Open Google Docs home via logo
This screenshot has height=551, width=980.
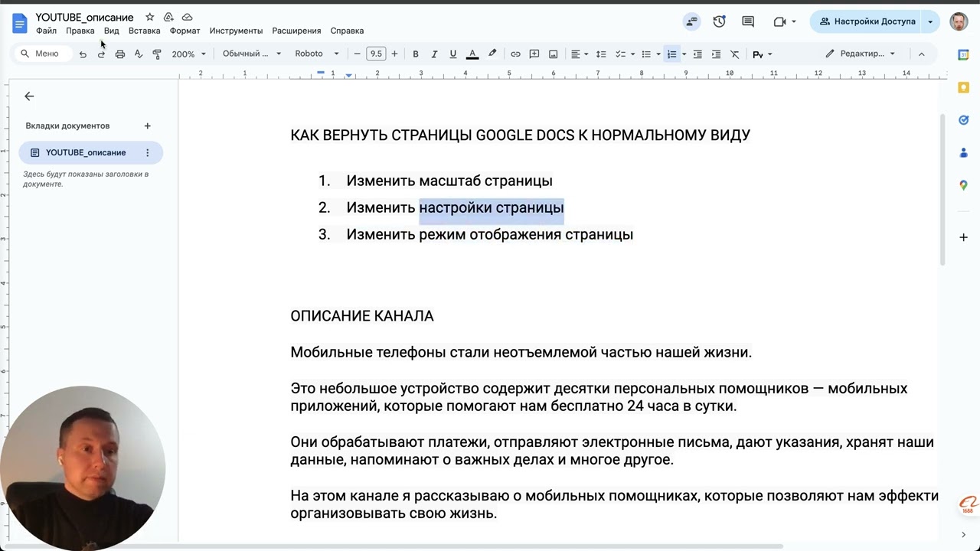coord(19,23)
